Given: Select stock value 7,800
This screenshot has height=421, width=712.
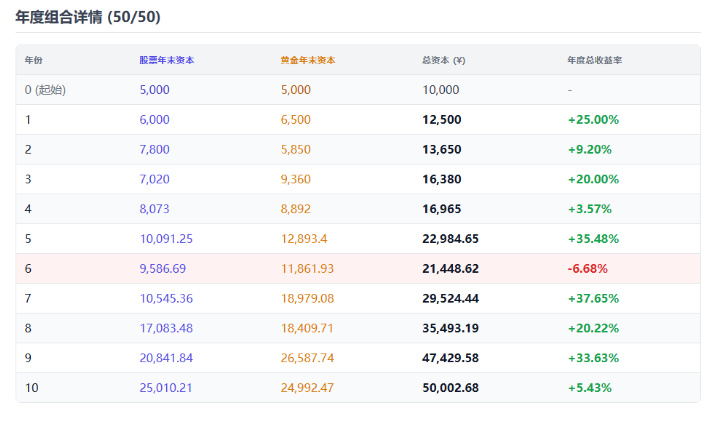Looking at the screenshot, I should click(x=154, y=149).
